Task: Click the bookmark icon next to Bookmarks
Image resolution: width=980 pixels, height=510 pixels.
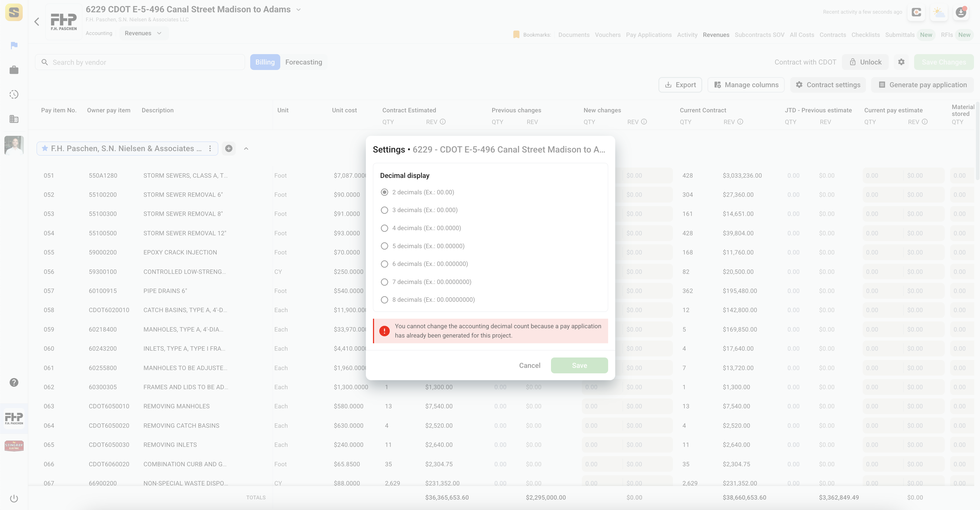Action: click(x=516, y=35)
